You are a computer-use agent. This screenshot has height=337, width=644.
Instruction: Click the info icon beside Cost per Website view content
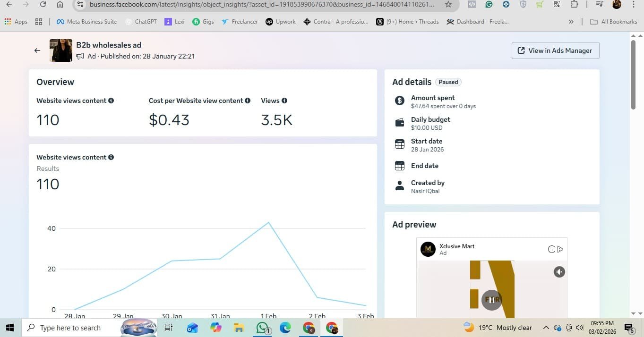pos(248,101)
